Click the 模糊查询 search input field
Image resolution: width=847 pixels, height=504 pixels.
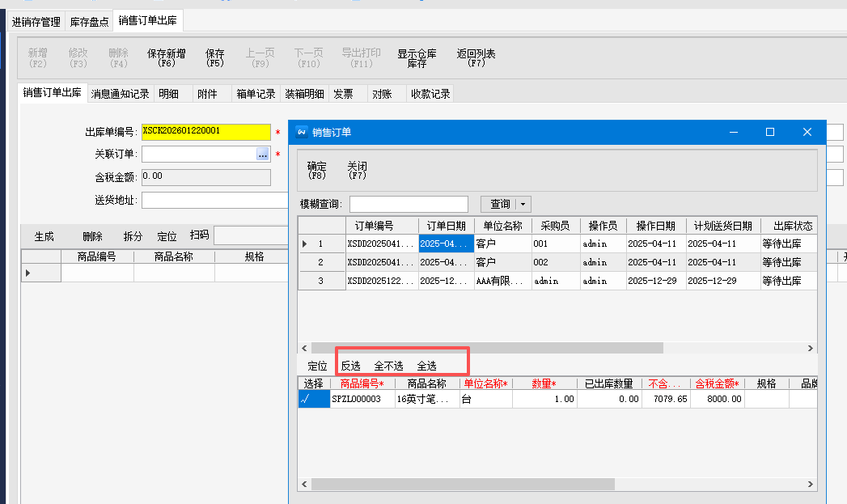coord(409,205)
